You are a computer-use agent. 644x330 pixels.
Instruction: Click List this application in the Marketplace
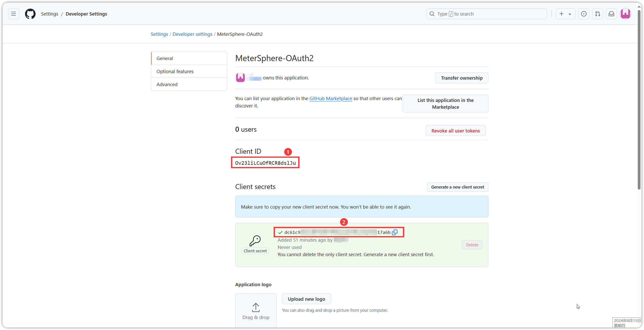click(445, 103)
